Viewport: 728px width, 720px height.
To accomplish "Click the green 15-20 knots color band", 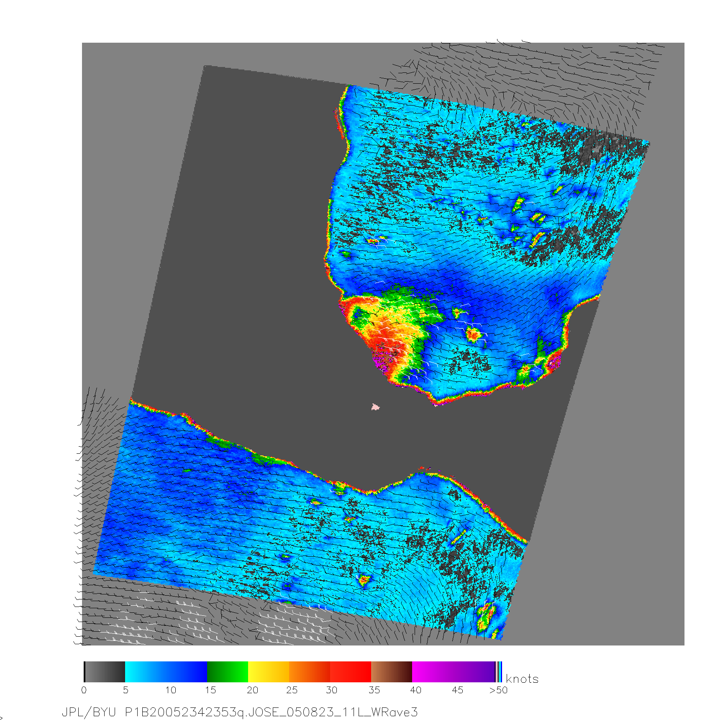I will (228, 672).
